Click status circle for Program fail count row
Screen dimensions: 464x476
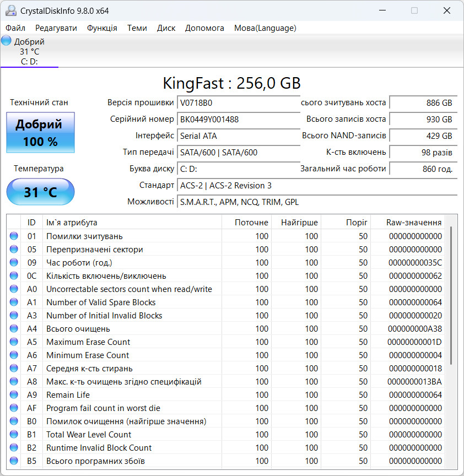[14, 408]
